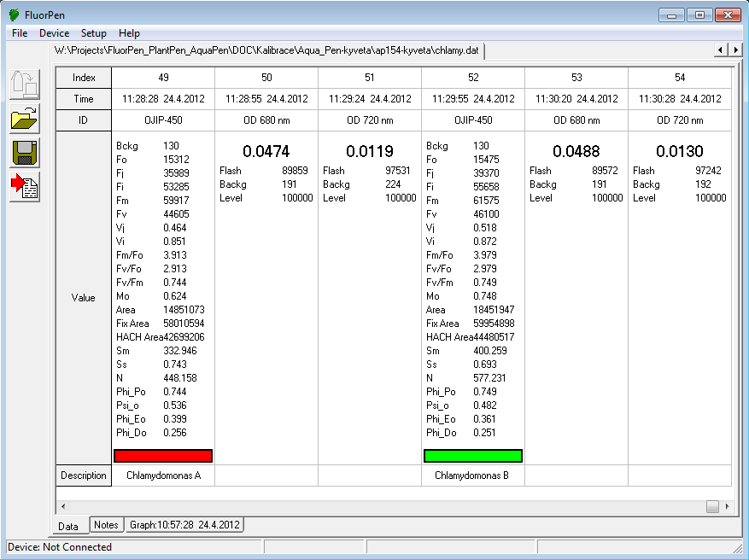Click the OD 680 nm ID in column 50
The width and height of the screenshot is (749, 560).
tap(266, 120)
